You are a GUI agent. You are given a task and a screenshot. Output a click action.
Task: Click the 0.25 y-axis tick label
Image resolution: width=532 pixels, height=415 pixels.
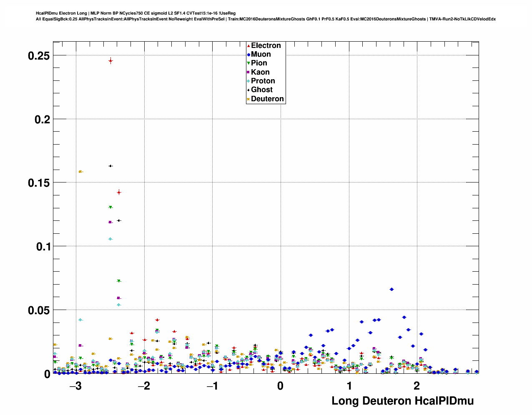(39, 56)
